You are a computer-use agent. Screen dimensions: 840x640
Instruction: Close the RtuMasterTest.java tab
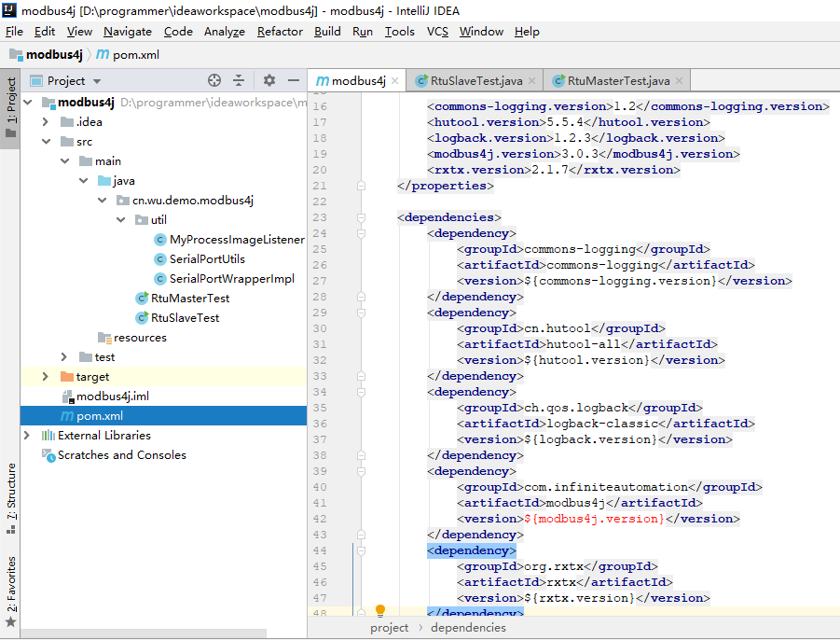coord(679,80)
